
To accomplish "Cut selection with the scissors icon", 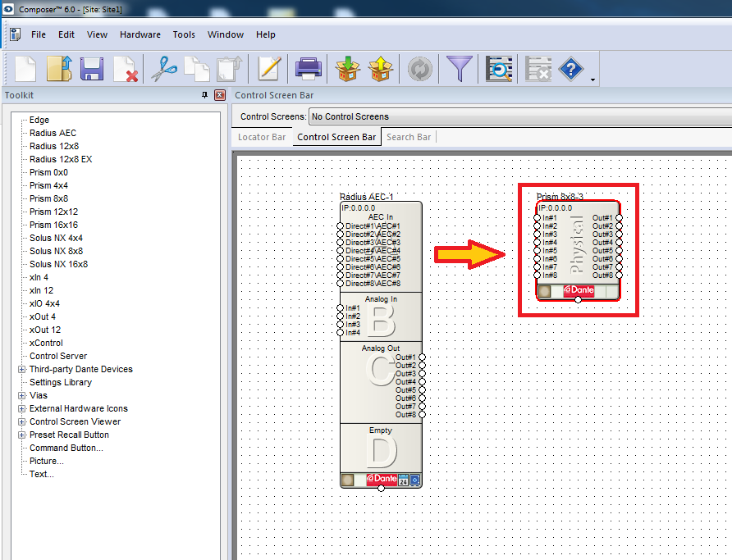I will coord(164,69).
